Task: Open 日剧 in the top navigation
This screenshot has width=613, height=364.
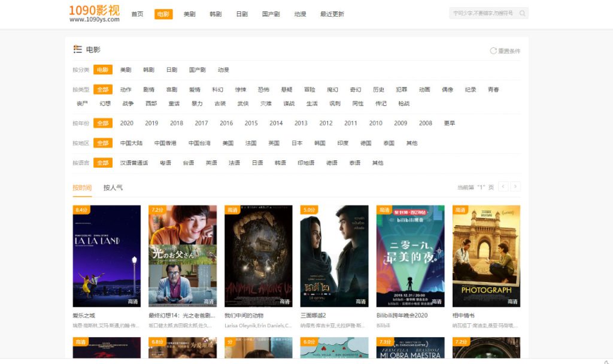Action: pos(242,14)
